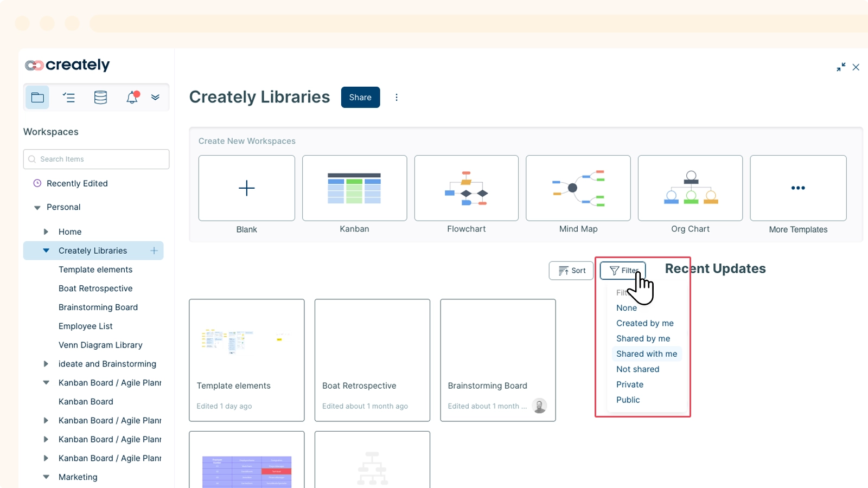The height and width of the screenshot is (488, 868).
Task: Focus the Search Items field
Action: point(97,159)
